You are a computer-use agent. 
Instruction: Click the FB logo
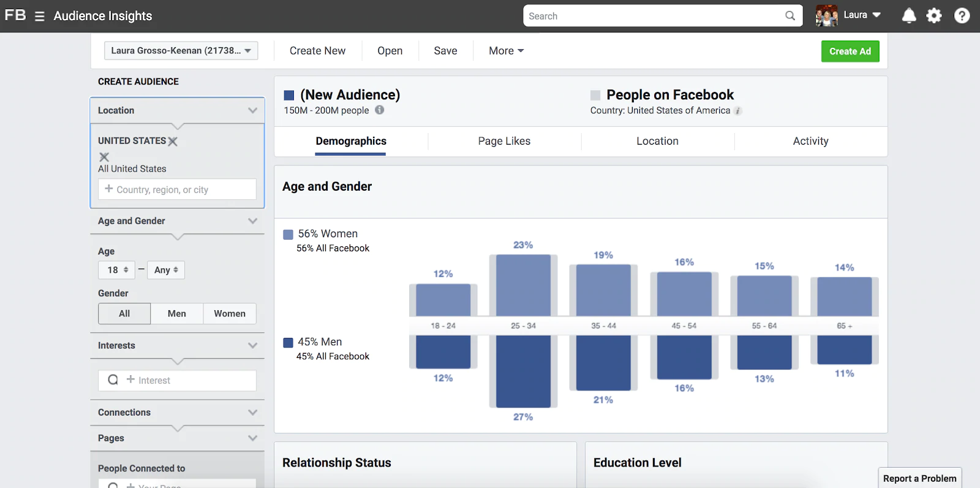[15, 15]
